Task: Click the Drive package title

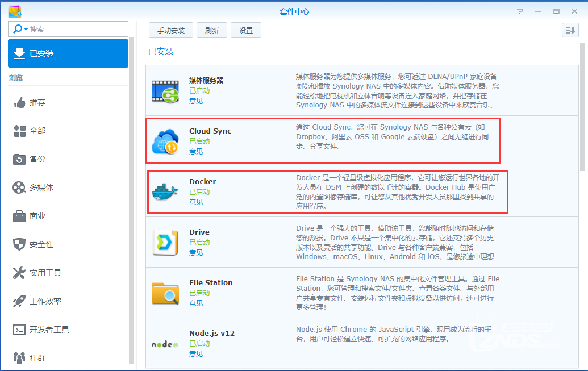Action: point(199,232)
